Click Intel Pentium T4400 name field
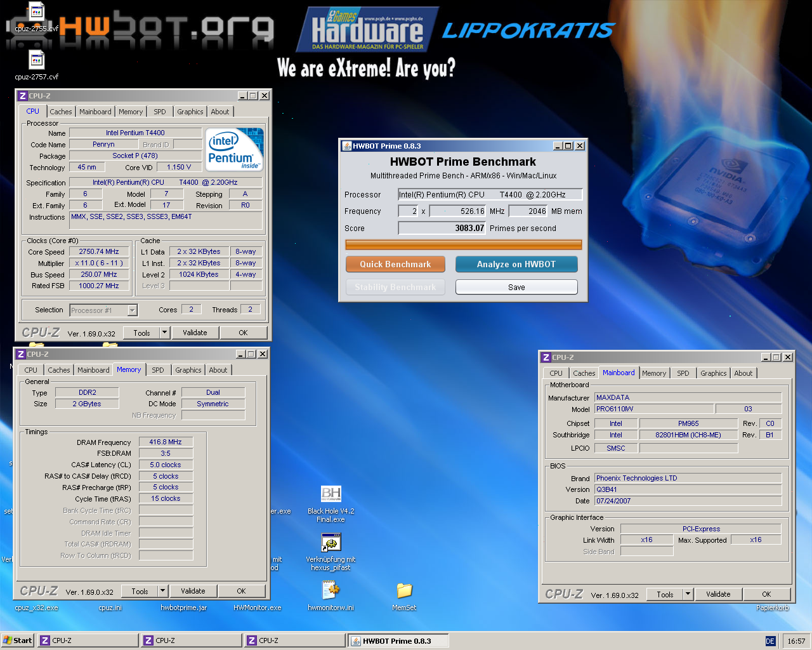 135,133
